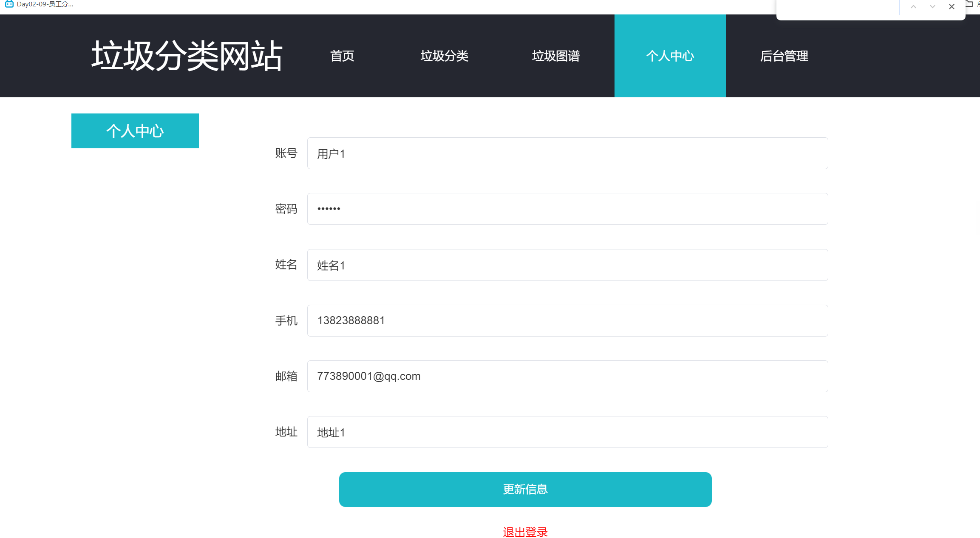Select the 个人中心 tab in the navbar
The image size is (980, 538).
[670, 56]
